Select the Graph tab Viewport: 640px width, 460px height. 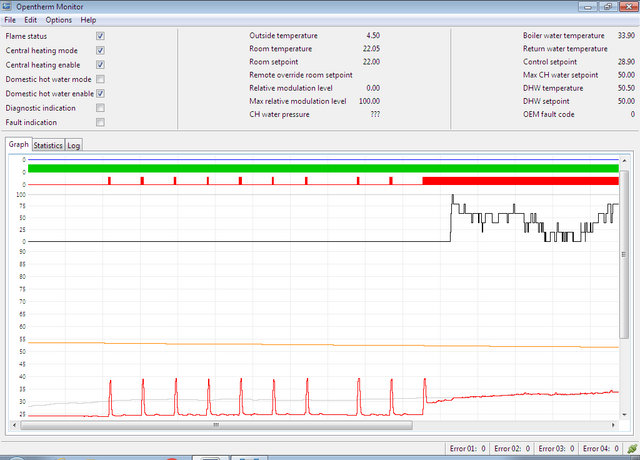[18, 145]
